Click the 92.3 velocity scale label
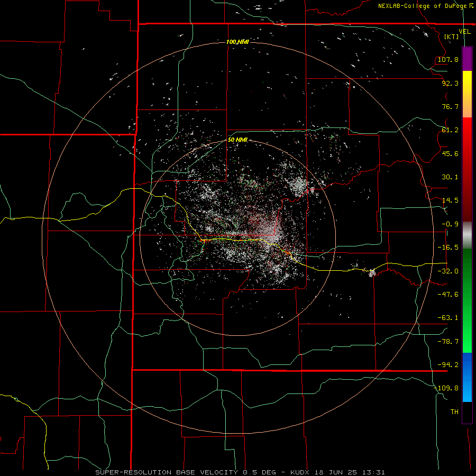Viewport: 476px width, 476px height. 450,83
